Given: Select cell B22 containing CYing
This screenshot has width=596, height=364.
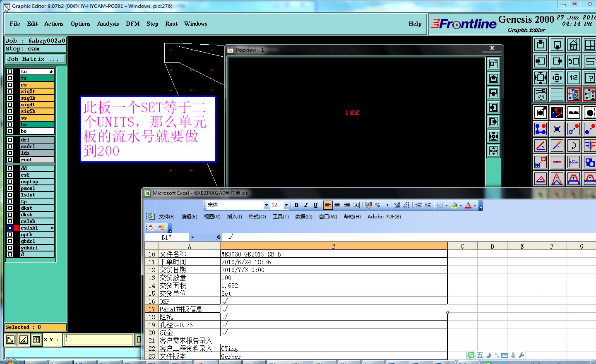Looking at the screenshot, I should [334, 349].
